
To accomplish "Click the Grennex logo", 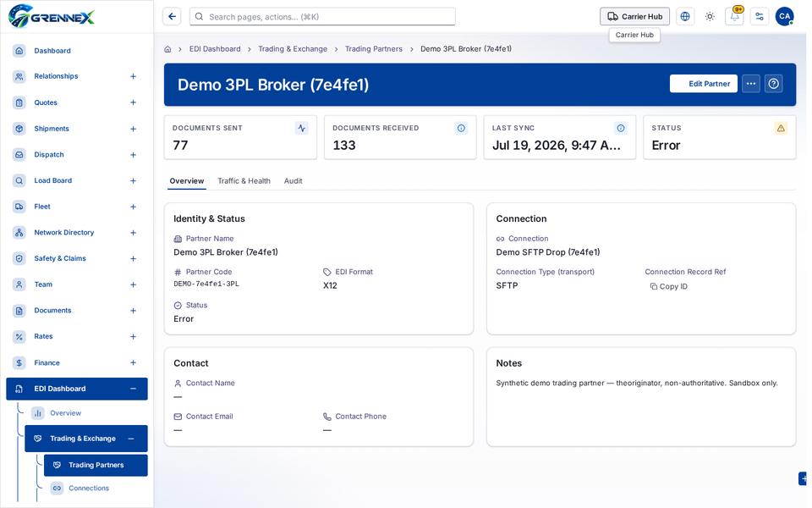I will tap(52, 16).
